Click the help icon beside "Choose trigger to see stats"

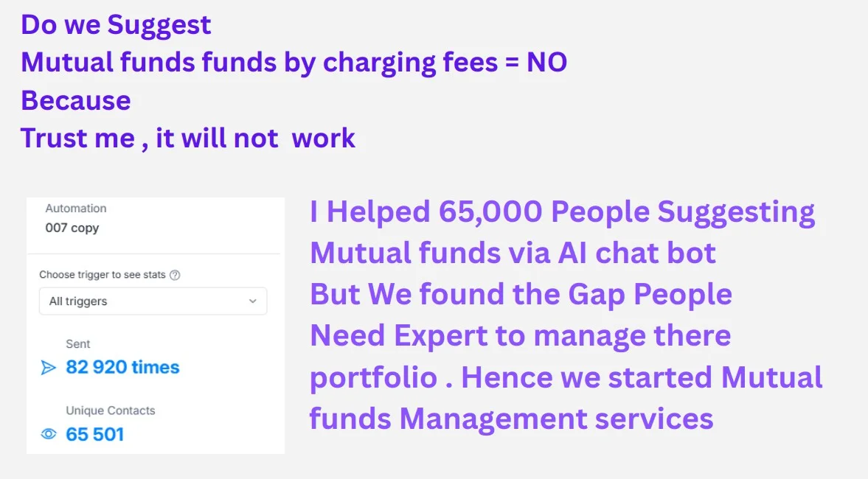[175, 275]
